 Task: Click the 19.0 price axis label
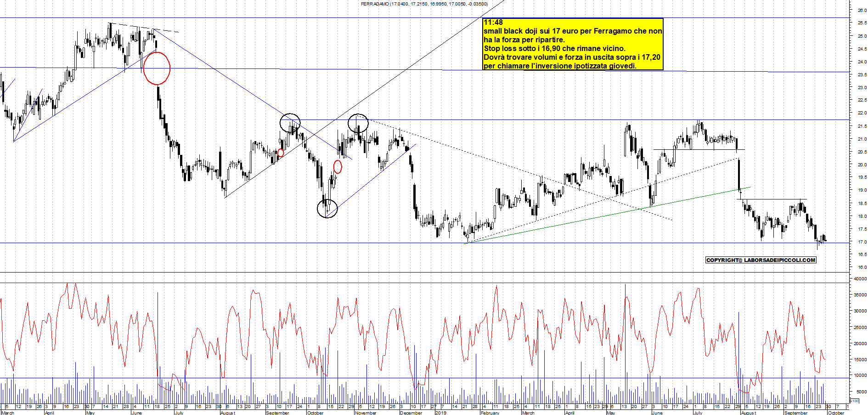862,190
